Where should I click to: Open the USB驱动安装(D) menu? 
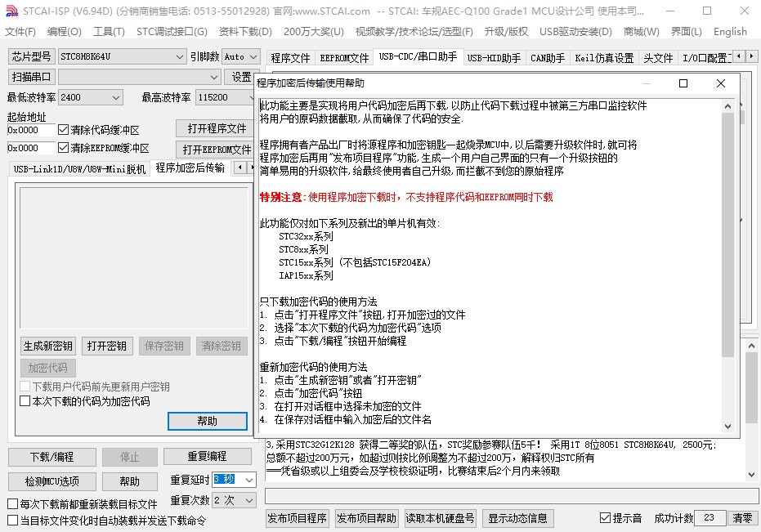pyautogui.click(x=575, y=32)
